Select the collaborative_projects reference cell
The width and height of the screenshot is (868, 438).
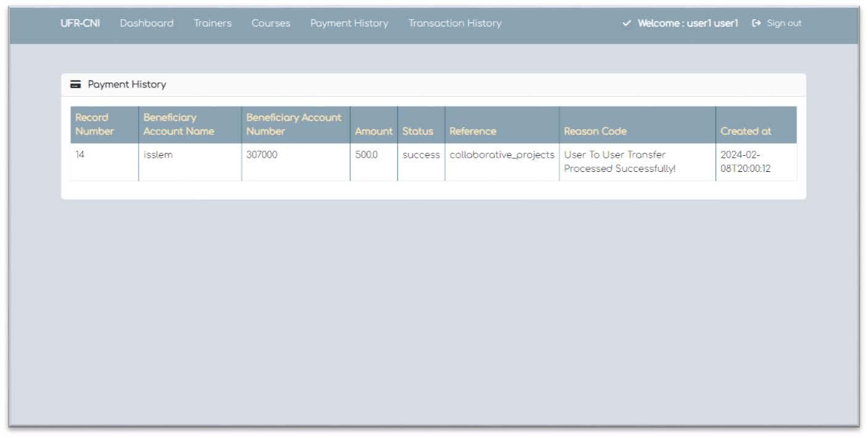click(x=501, y=155)
